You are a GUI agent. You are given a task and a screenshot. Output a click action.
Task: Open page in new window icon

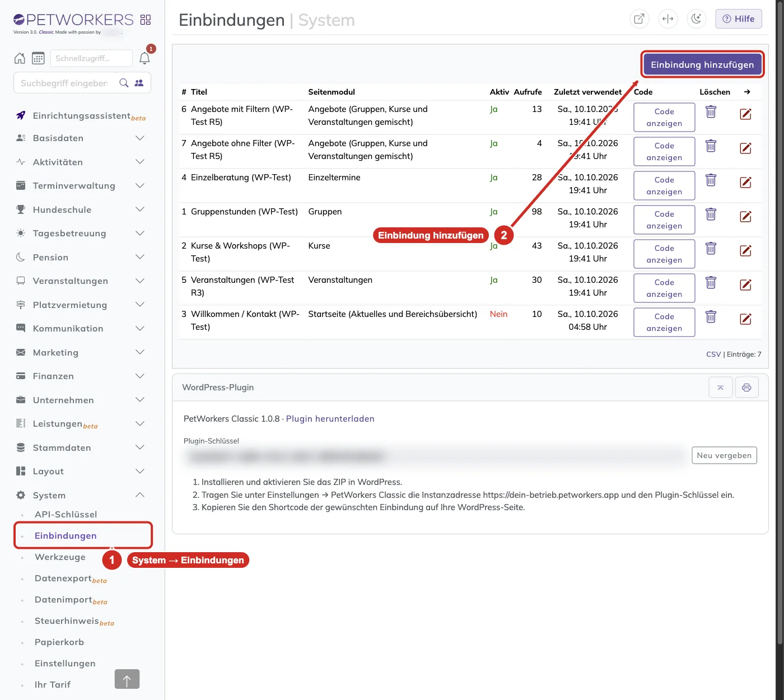point(639,18)
